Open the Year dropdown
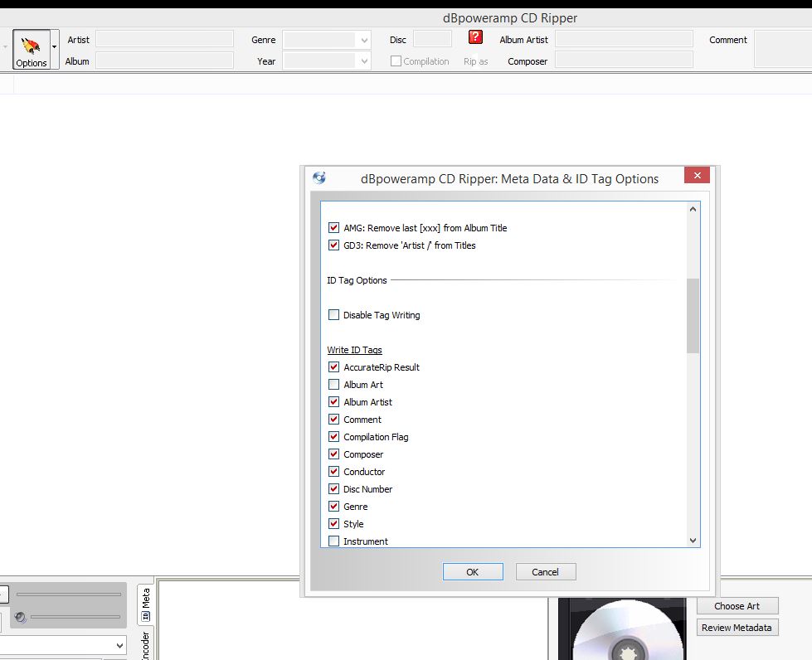The image size is (812, 660). point(364,61)
